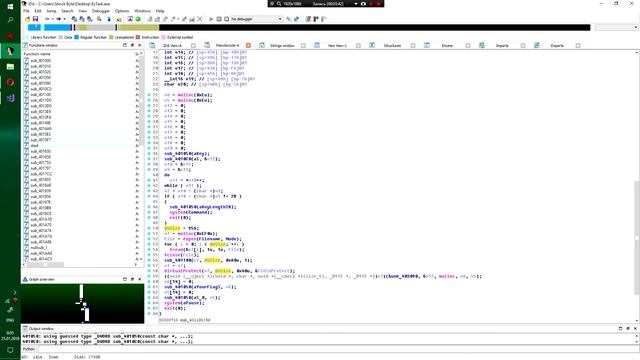The width and height of the screenshot is (640, 360).
Task: Click the terminate process square icon
Action: pyautogui.click(x=227, y=19)
